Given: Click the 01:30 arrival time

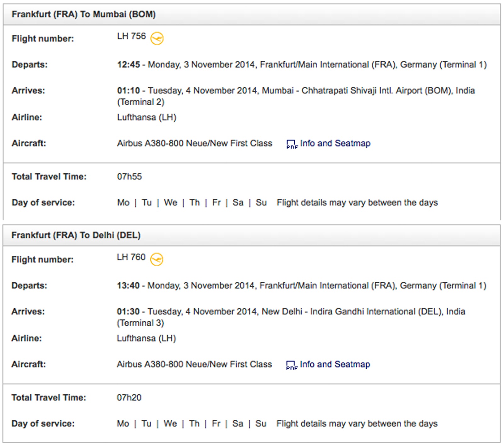Looking at the screenshot, I should 128,311.
